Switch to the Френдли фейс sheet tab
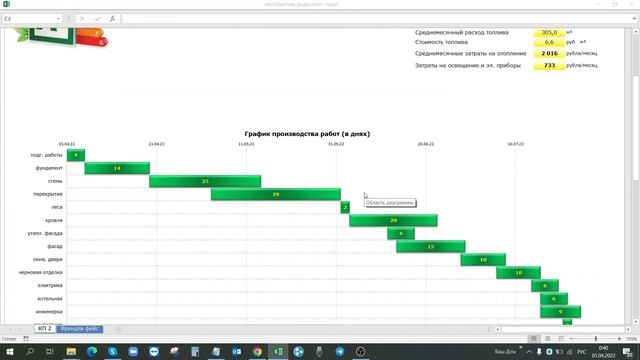640x360 pixels. tap(79, 329)
